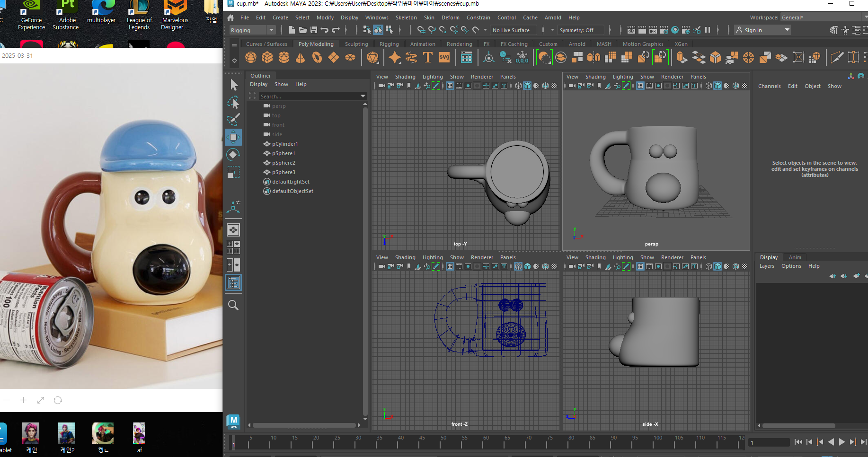
Task: Open the Modify menu
Action: (325, 18)
